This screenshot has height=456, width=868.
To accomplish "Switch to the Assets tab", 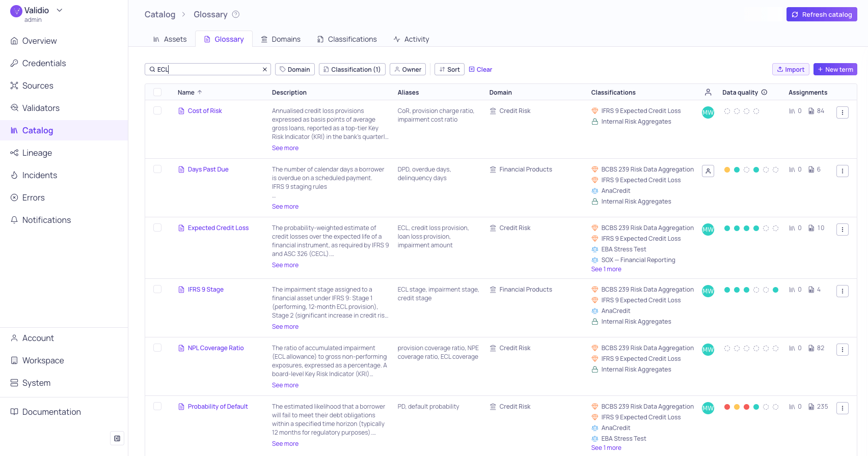I will [x=170, y=39].
